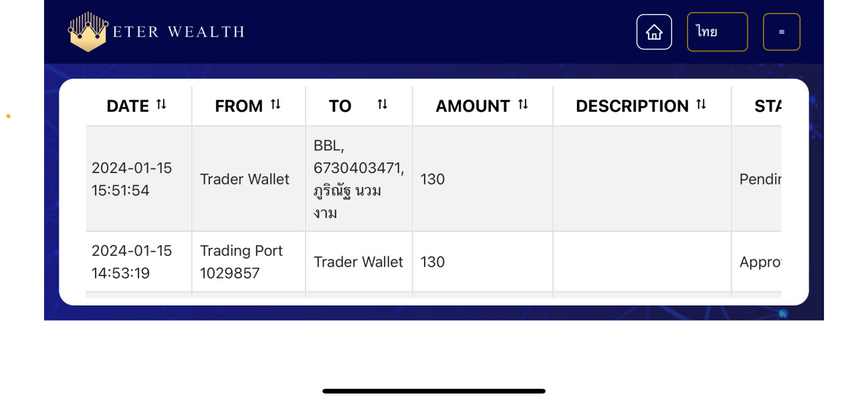Click the Approved status cell

pyautogui.click(x=760, y=262)
